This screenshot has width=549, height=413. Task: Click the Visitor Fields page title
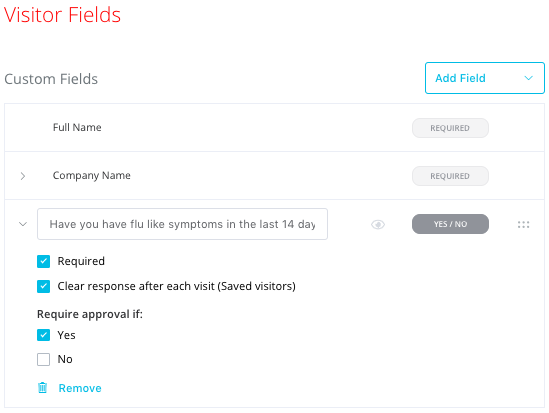pos(62,15)
